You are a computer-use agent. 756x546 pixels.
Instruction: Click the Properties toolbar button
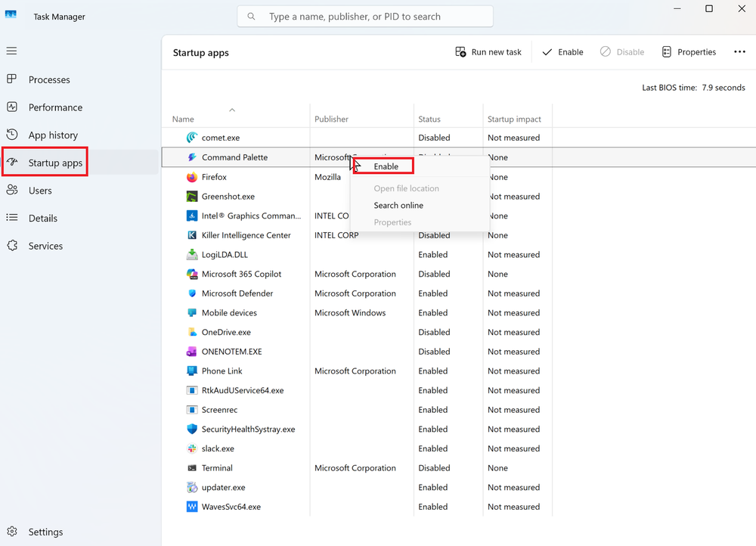click(689, 52)
